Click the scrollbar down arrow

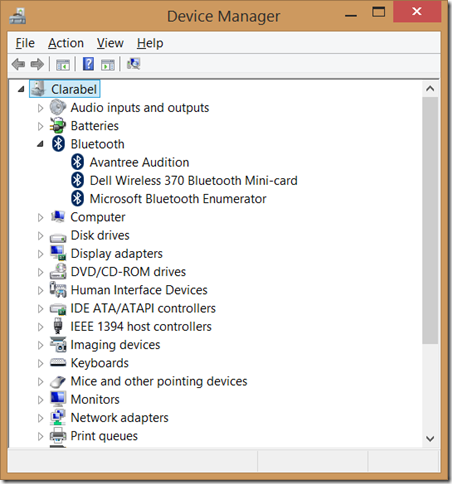point(430,439)
